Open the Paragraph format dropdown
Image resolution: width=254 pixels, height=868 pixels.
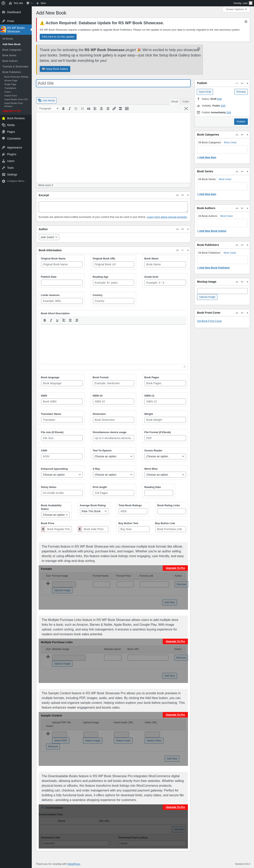click(x=48, y=109)
